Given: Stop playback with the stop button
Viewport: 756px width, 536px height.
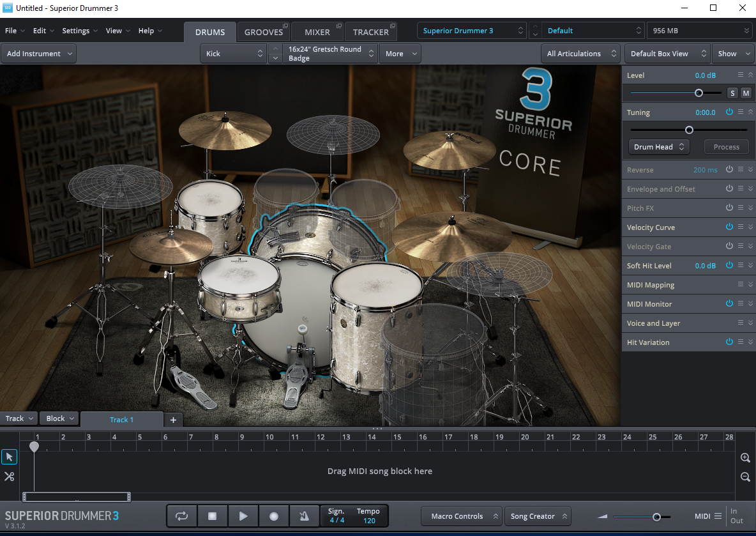Looking at the screenshot, I should click(212, 516).
